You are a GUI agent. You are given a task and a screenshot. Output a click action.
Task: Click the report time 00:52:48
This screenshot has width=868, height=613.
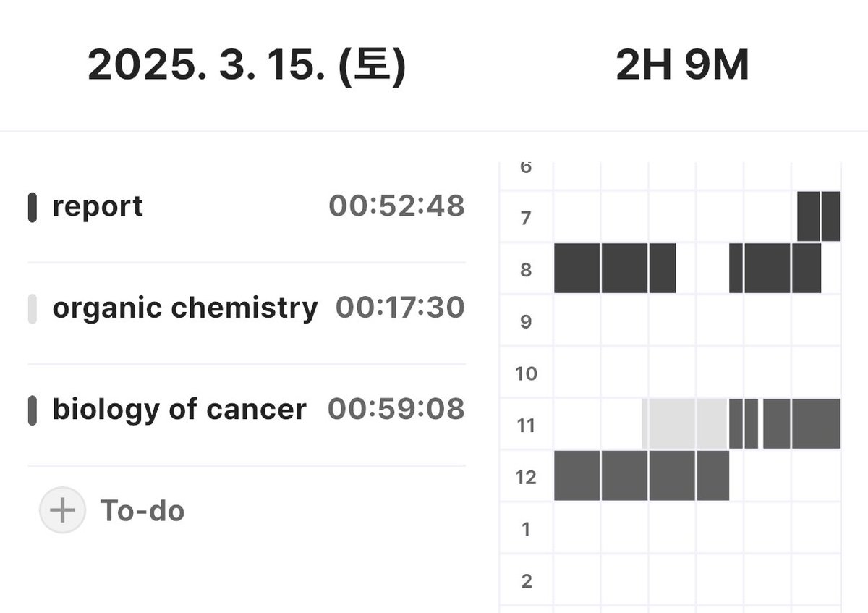point(396,206)
